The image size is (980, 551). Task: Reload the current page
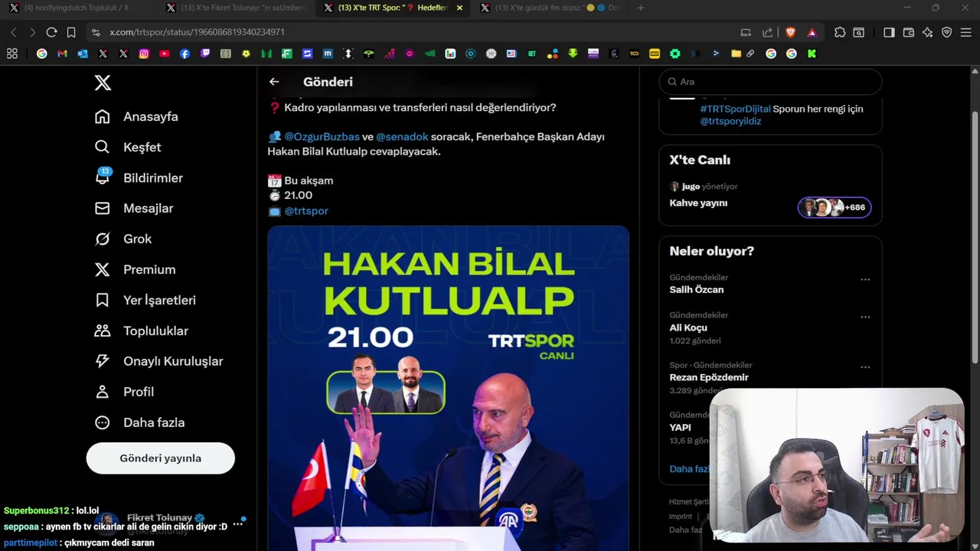(x=51, y=32)
